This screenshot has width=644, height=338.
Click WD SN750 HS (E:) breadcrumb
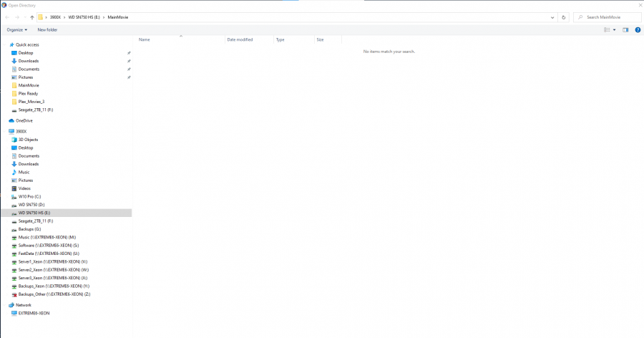pyautogui.click(x=84, y=17)
